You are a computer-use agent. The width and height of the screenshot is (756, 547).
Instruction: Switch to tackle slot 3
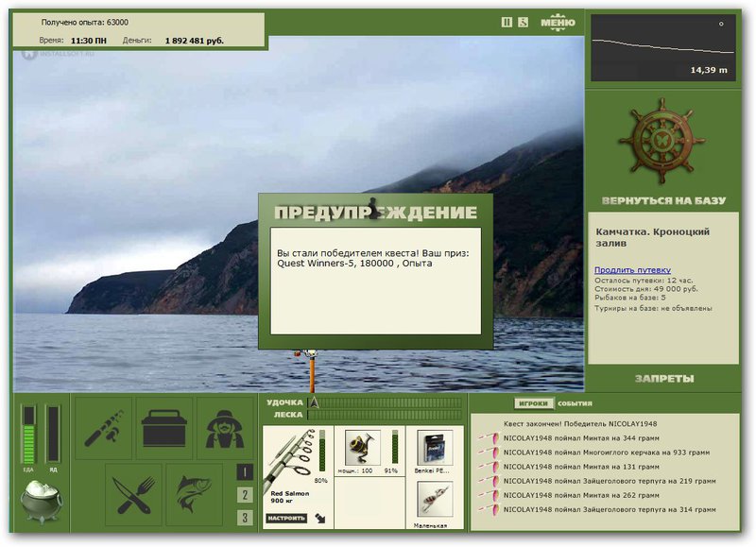pyautogui.click(x=245, y=518)
